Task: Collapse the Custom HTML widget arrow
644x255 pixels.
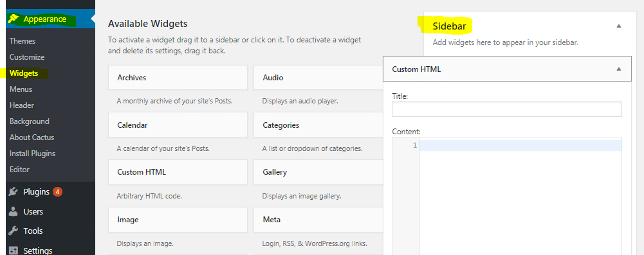Action: coord(619,69)
